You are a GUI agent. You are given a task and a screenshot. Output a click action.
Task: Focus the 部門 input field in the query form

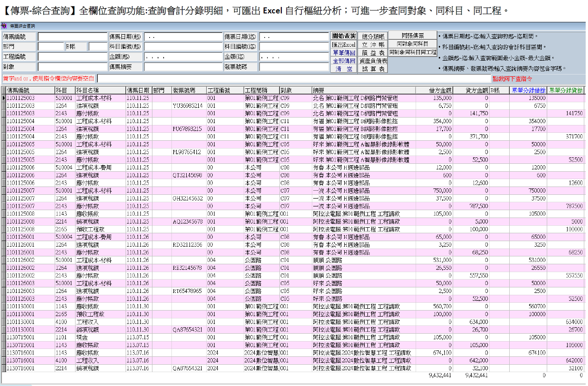(51, 46)
